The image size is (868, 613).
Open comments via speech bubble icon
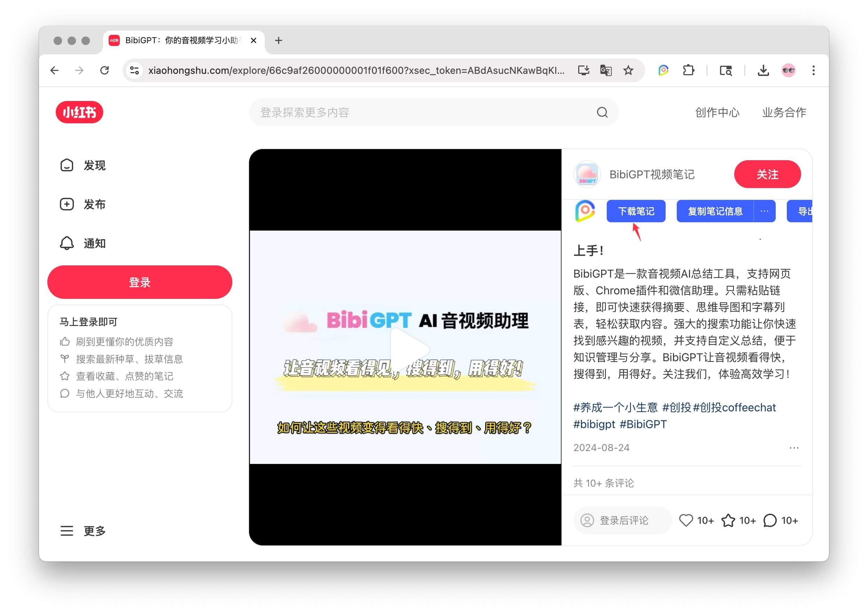[770, 520]
